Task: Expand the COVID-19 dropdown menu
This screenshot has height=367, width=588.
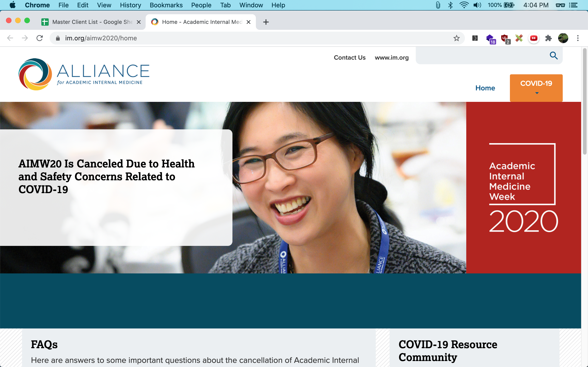Action: [x=536, y=88]
